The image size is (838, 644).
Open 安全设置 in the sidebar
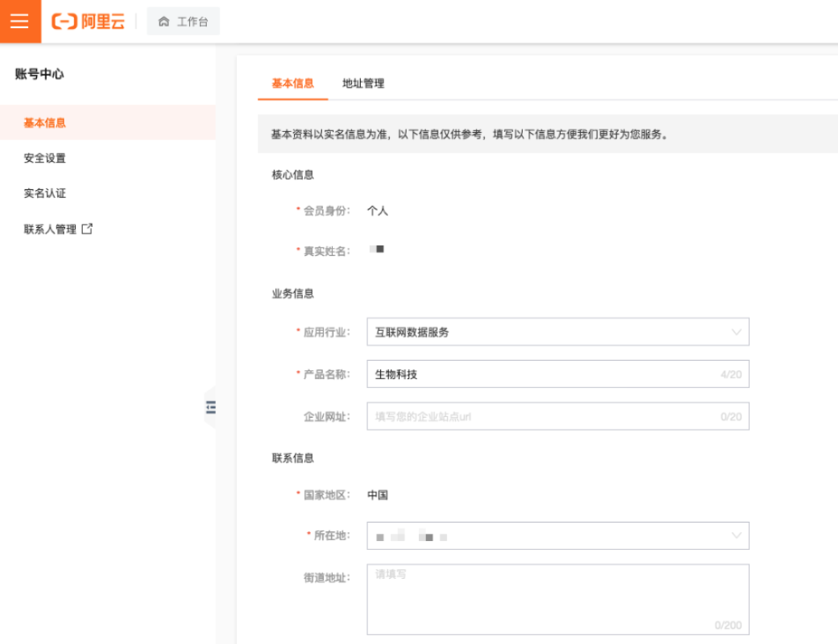(45, 158)
